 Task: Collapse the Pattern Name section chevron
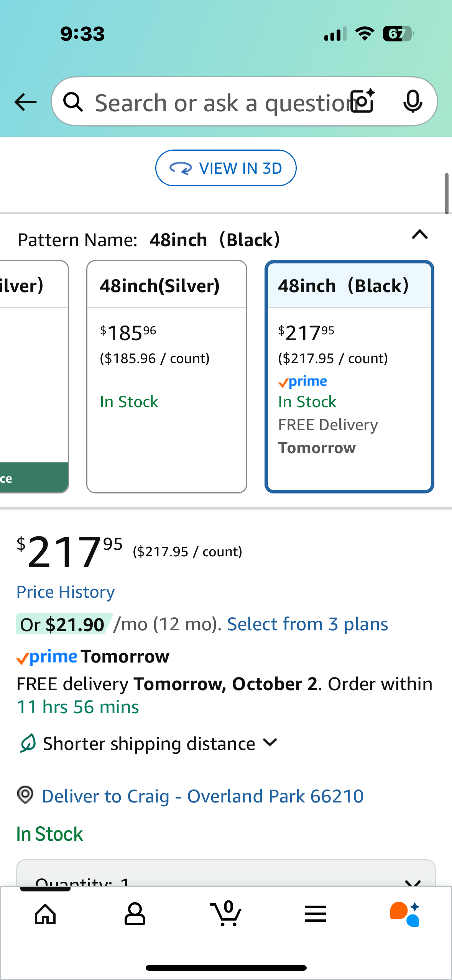coord(420,235)
